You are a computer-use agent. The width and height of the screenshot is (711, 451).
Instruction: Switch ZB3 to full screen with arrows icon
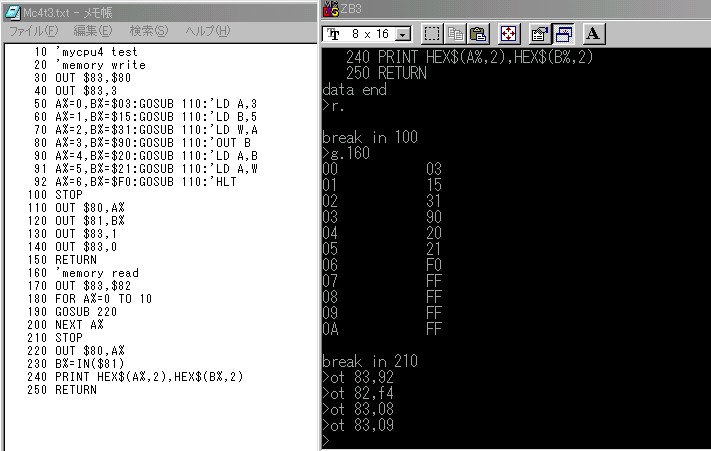(x=508, y=34)
